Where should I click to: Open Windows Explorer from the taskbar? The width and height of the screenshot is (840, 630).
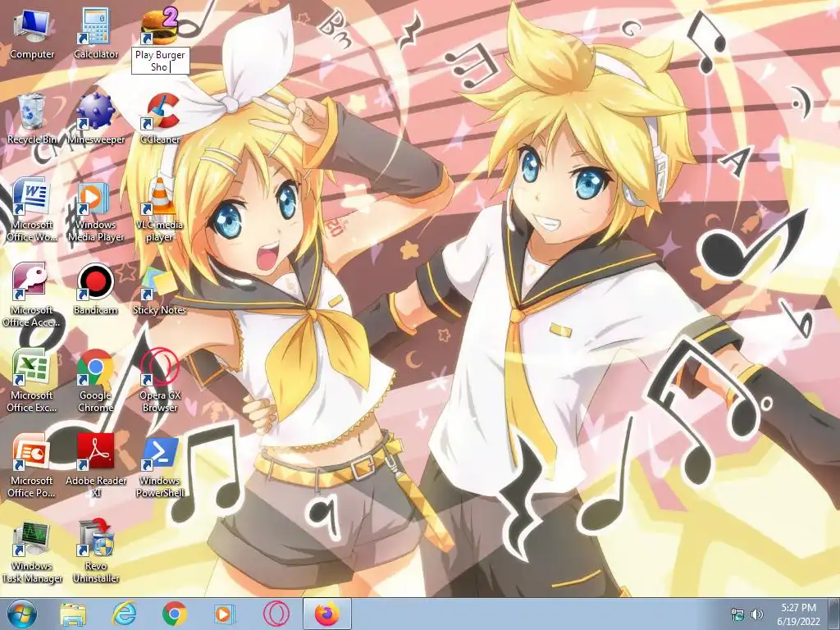[x=73, y=614]
